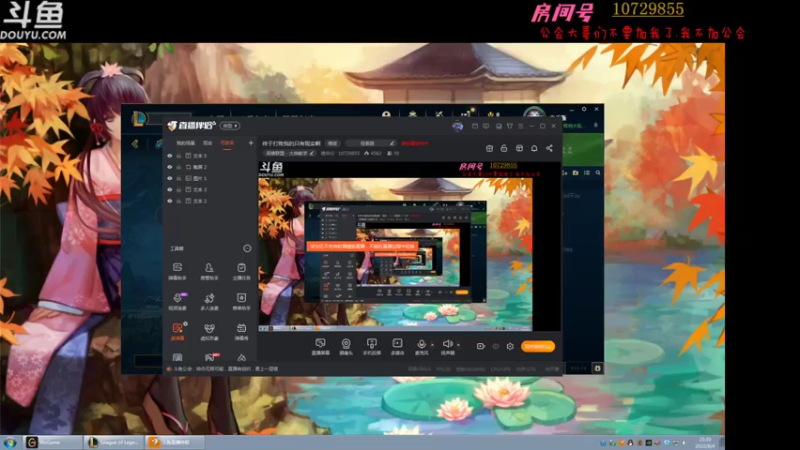800x450 pixels.
Task: Add a screen capture source
Action: click(x=320, y=346)
